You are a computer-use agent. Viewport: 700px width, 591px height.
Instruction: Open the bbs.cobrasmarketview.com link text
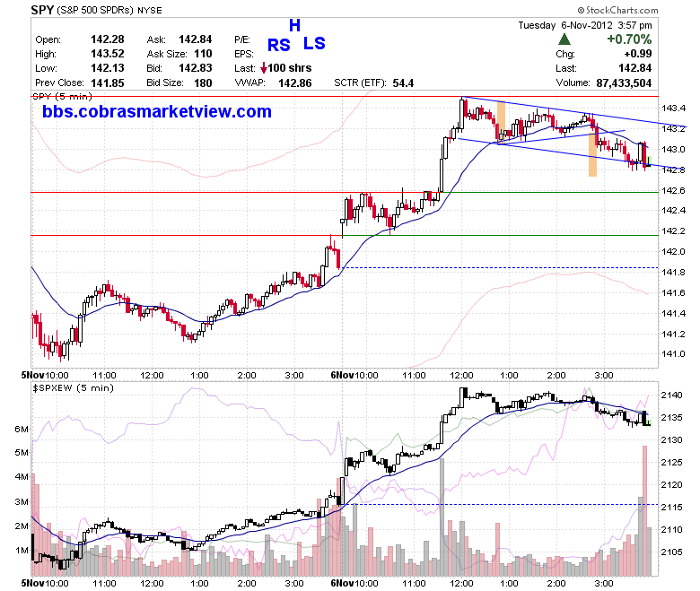point(157,111)
